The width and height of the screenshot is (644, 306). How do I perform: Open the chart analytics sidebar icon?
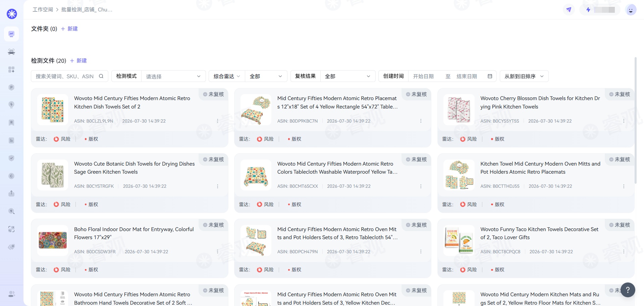tap(11, 34)
